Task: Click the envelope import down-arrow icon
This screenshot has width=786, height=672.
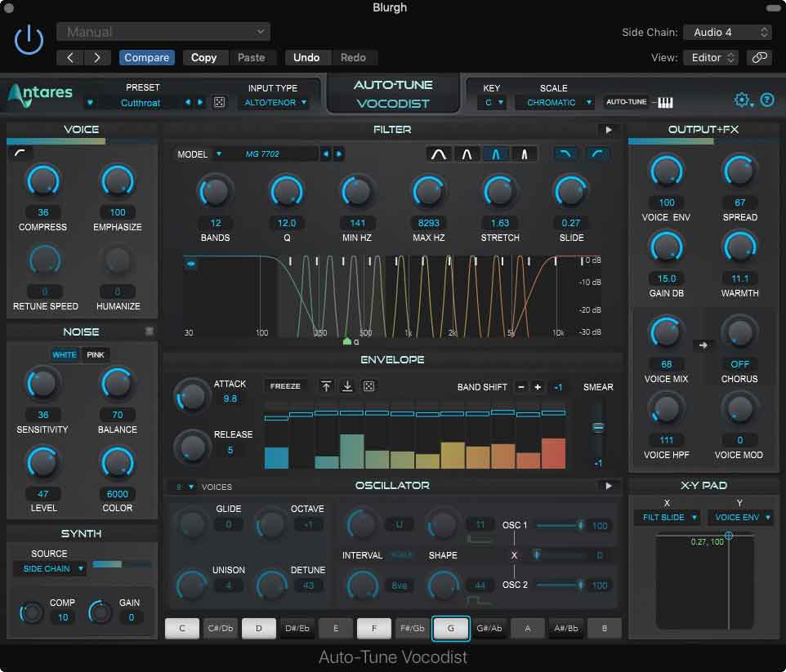Action: tap(346, 385)
